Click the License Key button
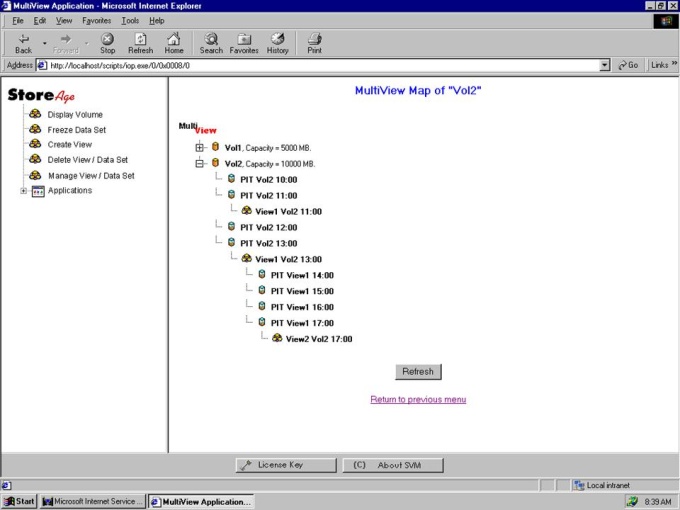Screen dimensions: 680x510 (286, 465)
